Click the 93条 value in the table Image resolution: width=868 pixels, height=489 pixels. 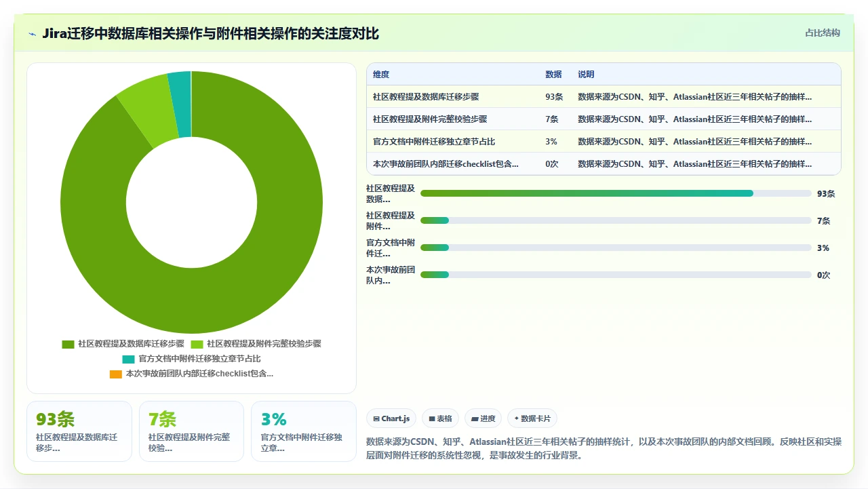(x=554, y=97)
